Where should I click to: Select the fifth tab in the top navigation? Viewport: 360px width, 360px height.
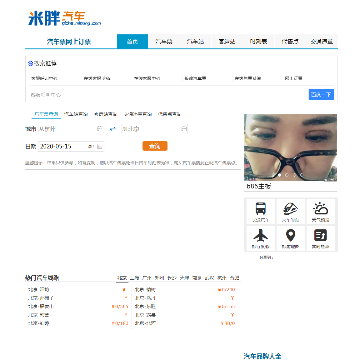258,41
